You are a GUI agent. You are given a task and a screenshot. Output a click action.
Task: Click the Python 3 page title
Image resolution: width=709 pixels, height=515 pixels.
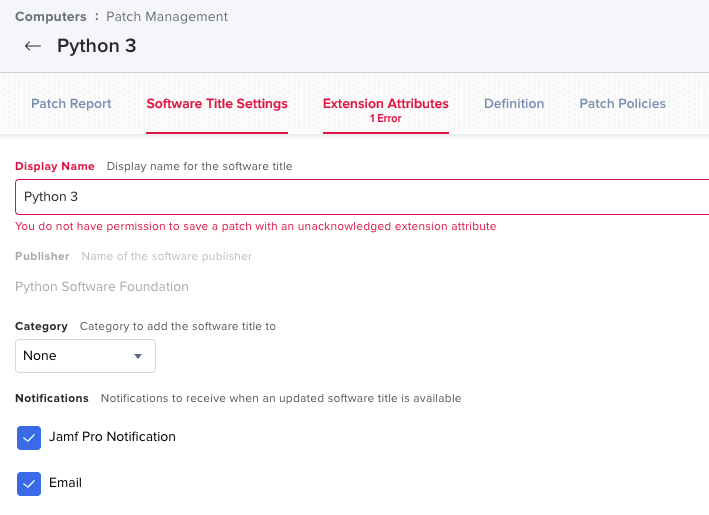(96, 46)
